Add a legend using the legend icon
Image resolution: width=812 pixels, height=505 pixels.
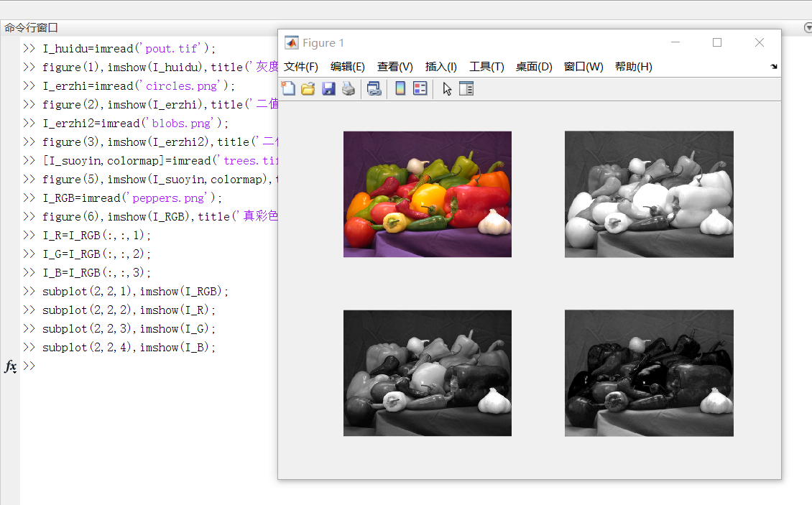420,88
